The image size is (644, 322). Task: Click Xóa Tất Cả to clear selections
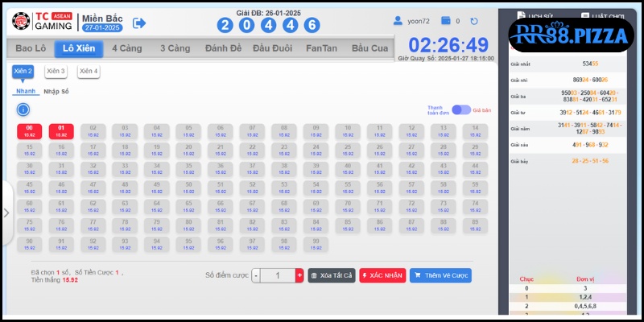tap(331, 275)
